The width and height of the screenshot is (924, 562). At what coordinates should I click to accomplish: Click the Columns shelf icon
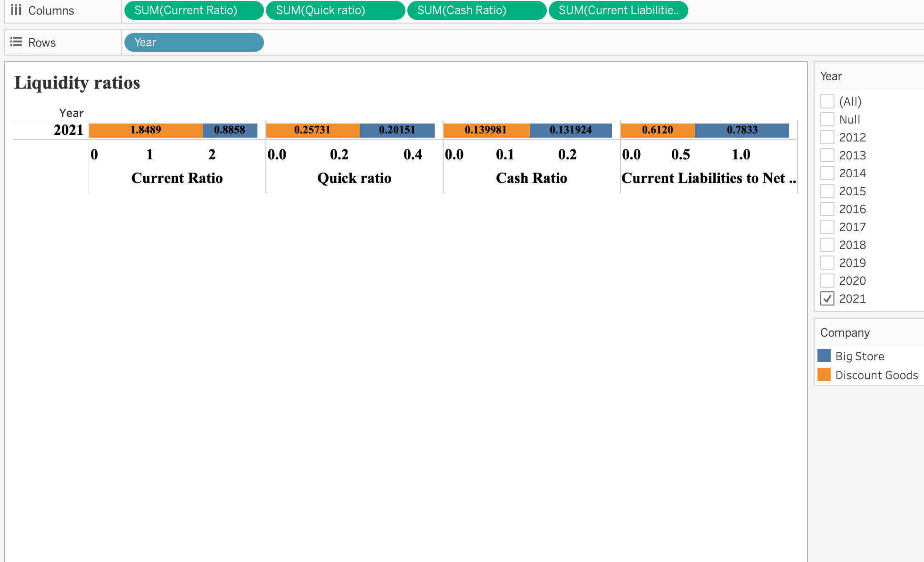click(17, 10)
